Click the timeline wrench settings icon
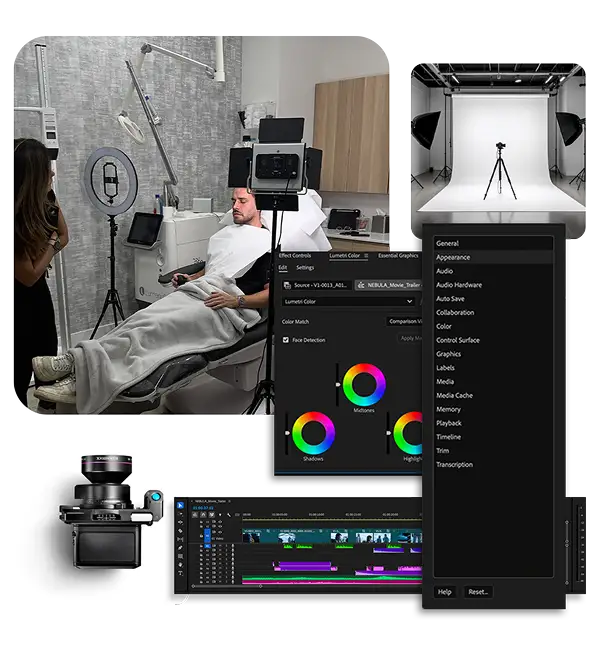601x652 pixels. (228, 514)
